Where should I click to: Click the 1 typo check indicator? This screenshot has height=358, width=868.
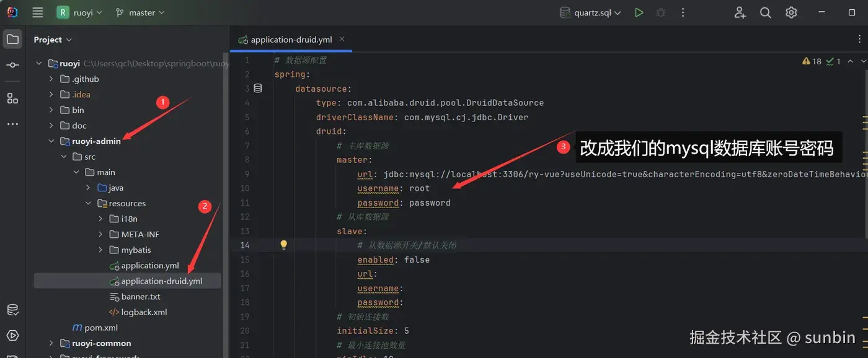[x=834, y=61]
